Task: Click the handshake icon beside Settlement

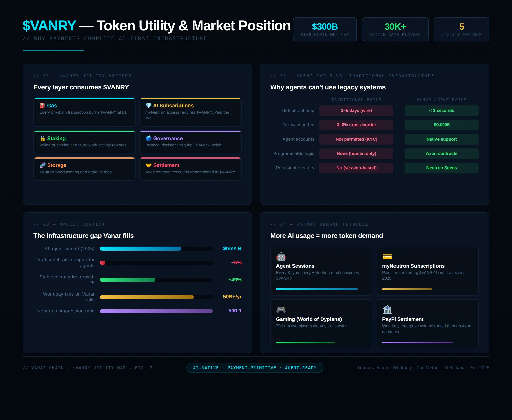Action: pyautogui.click(x=148, y=165)
